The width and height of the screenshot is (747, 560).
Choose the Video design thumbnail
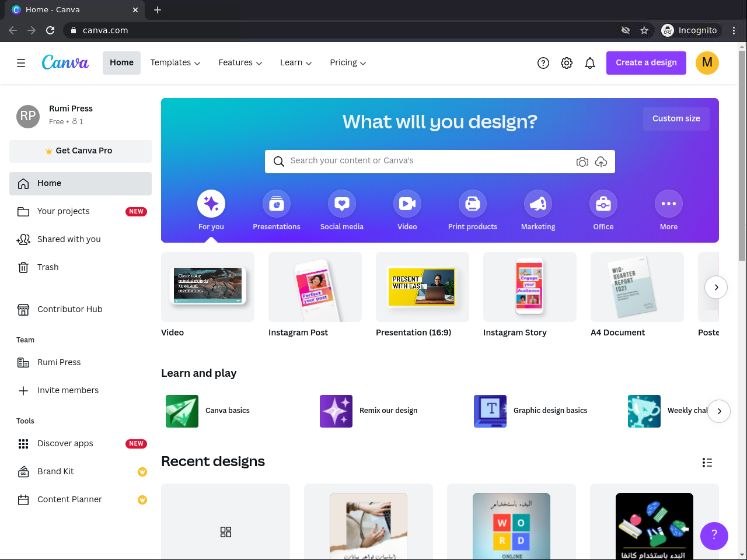click(208, 287)
